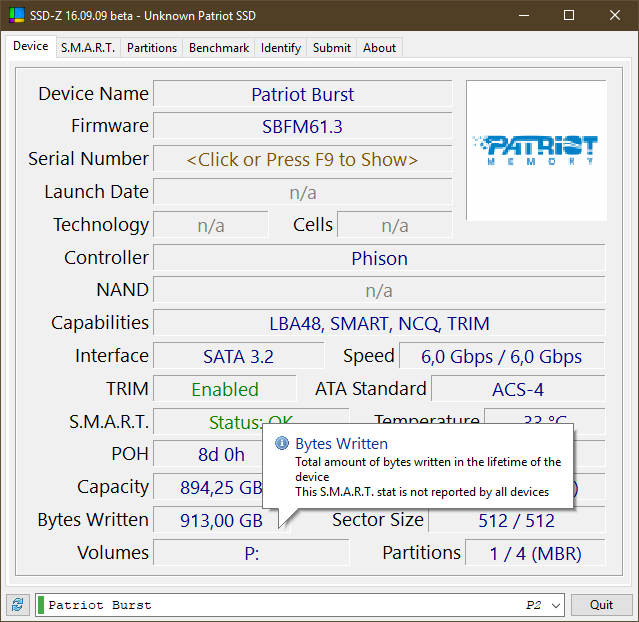This screenshot has width=639, height=622.
Task: Go to the Submit tab
Action: [332, 48]
